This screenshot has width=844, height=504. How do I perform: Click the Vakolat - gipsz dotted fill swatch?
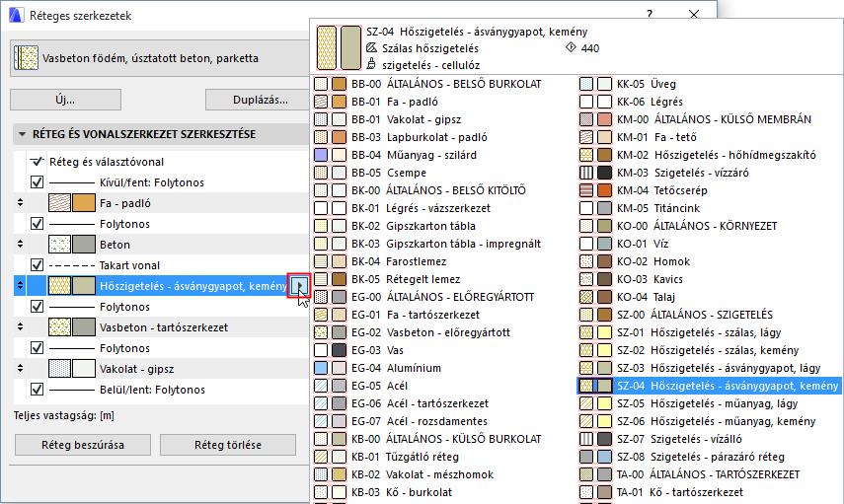point(59,369)
